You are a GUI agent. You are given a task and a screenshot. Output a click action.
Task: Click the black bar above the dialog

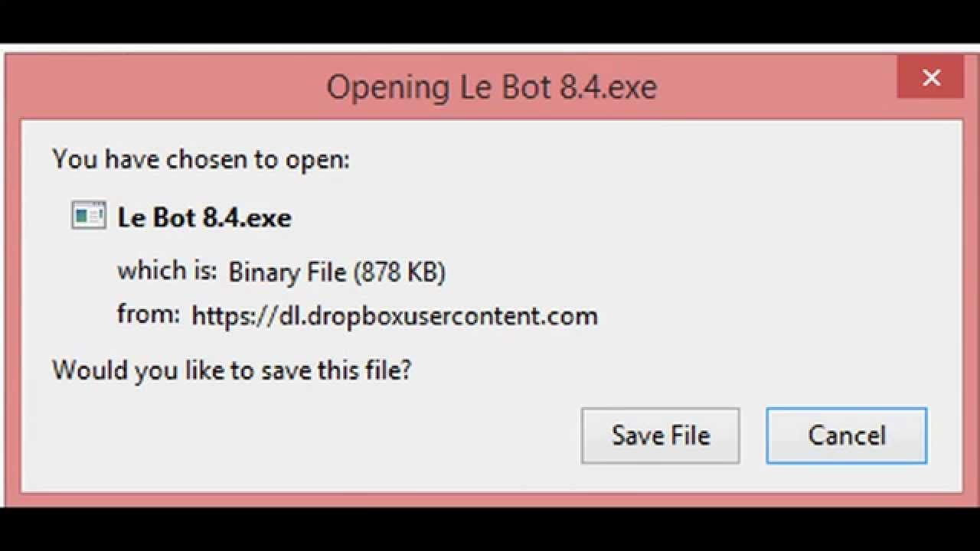[x=490, y=21]
